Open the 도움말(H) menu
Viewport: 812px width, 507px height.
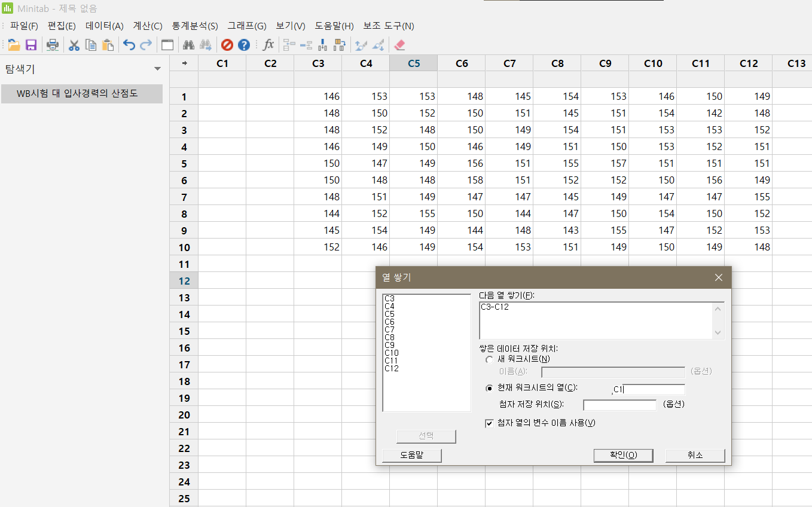tap(334, 26)
